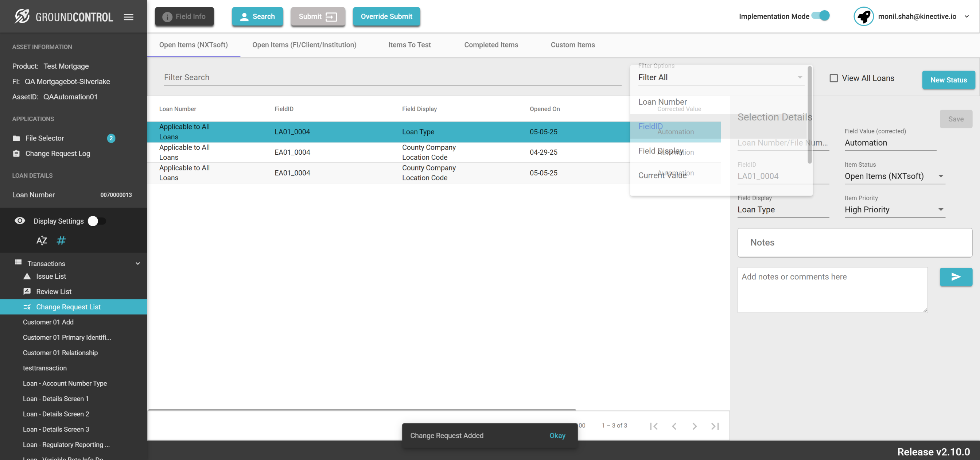Click the hamburger menu icon beside GroundControl

[129, 17]
